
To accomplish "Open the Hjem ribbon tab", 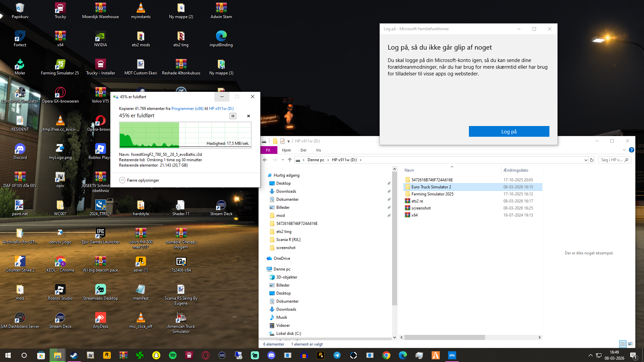I will pyautogui.click(x=286, y=150).
